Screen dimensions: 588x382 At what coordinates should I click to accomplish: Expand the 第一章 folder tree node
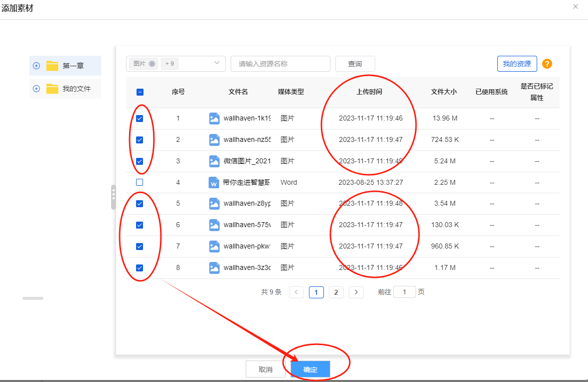pos(36,66)
